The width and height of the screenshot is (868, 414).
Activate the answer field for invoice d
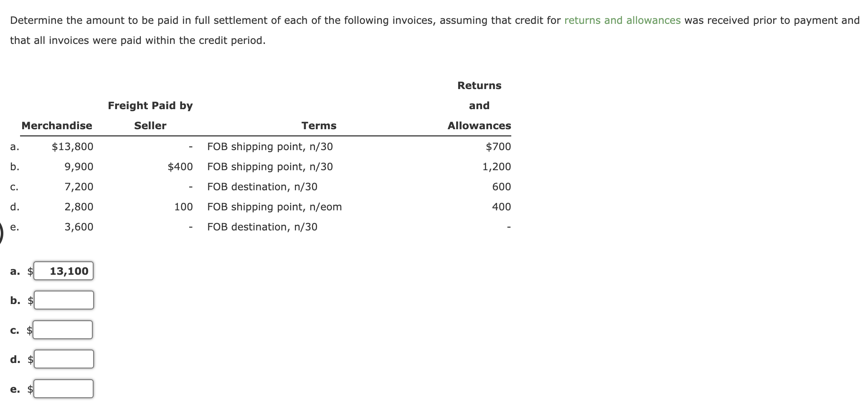(64, 359)
